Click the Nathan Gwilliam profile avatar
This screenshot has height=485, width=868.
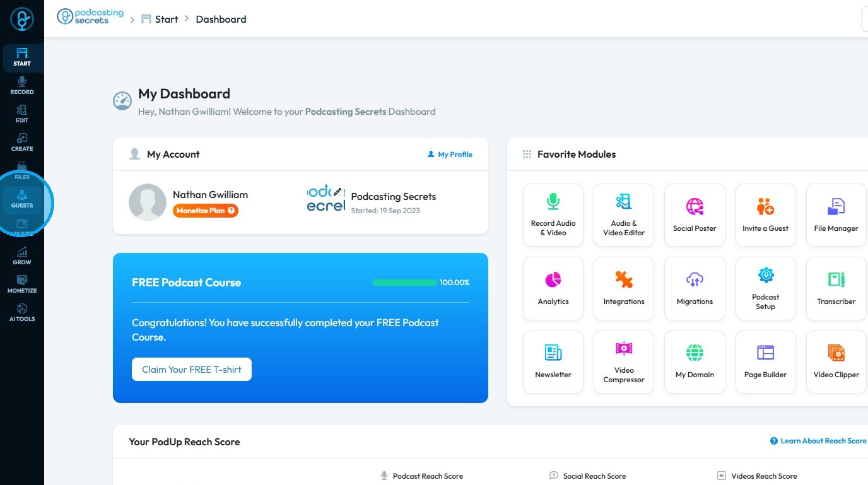click(x=148, y=202)
